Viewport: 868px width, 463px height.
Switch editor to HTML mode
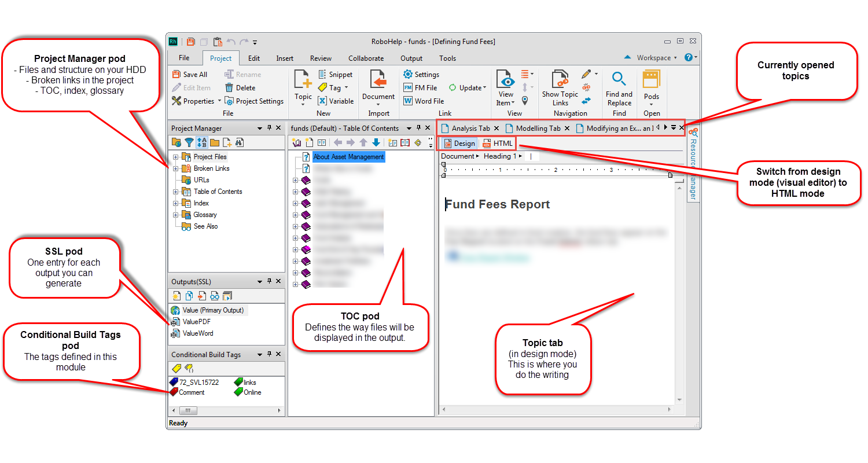pos(497,144)
